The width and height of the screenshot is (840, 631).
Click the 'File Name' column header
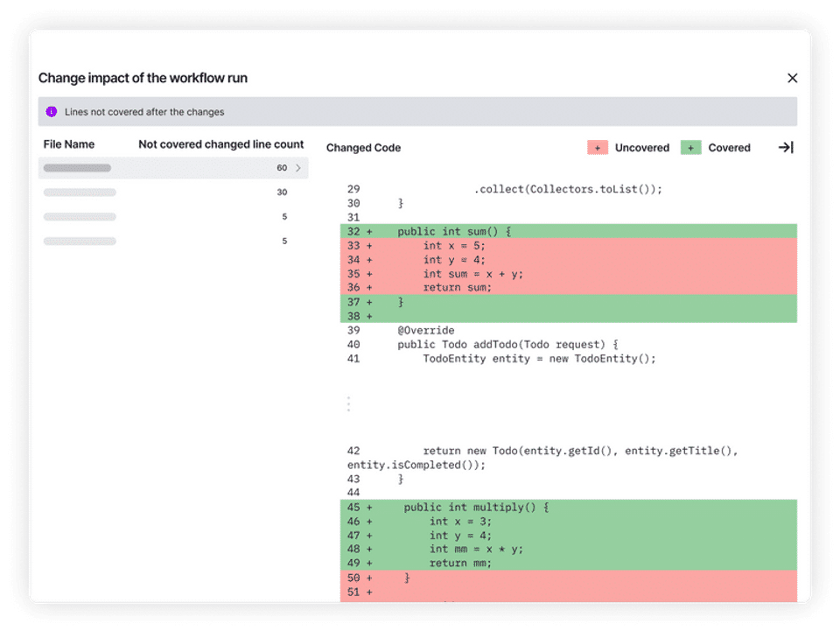68,144
